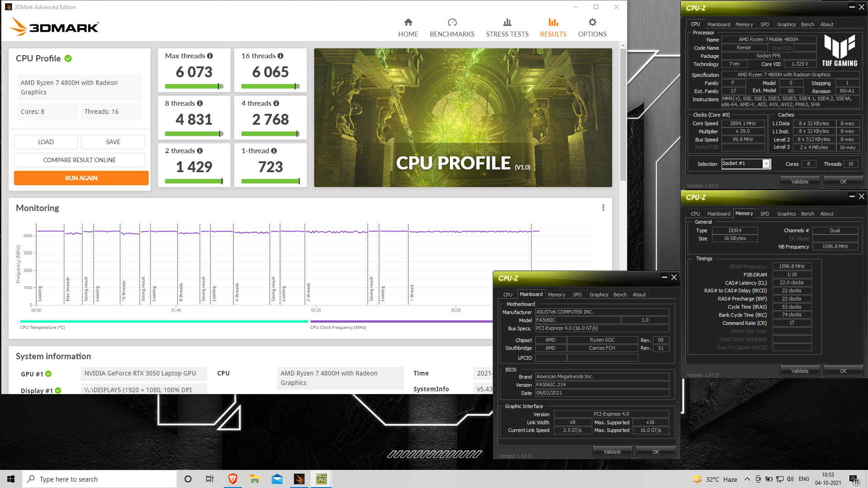Click LOAD button in CPU Profile panel
This screenshot has width=868, height=488.
point(46,142)
